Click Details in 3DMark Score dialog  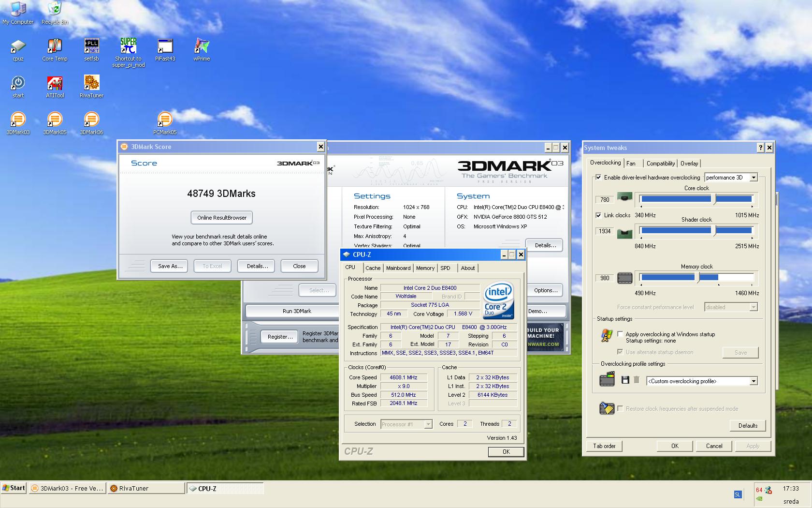pos(257,266)
